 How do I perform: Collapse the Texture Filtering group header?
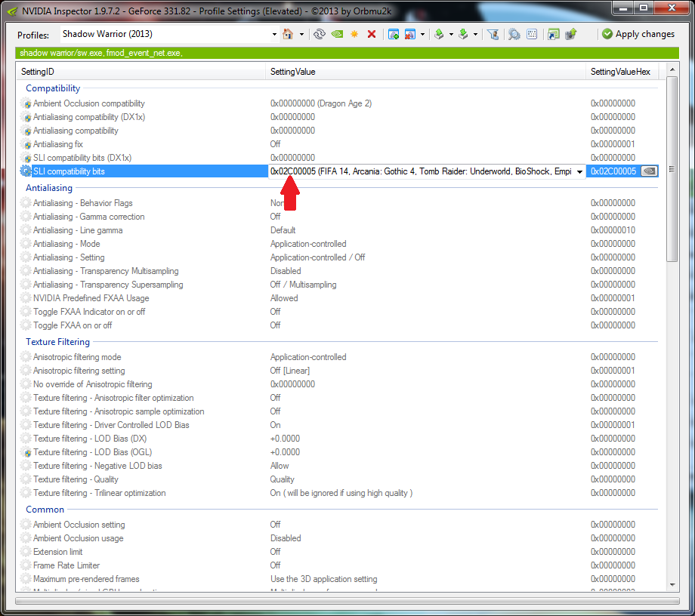coord(57,342)
